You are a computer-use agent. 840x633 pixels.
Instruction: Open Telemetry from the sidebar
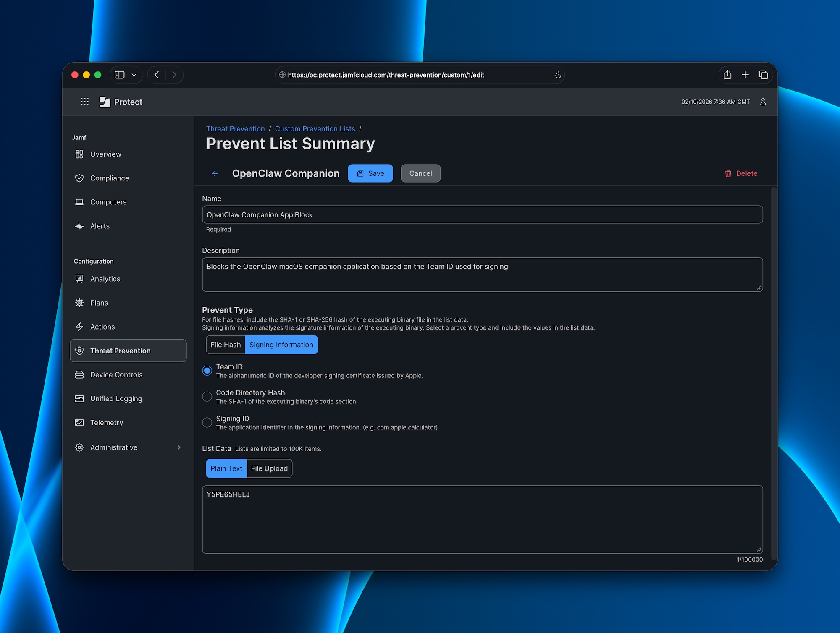(x=128, y=422)
